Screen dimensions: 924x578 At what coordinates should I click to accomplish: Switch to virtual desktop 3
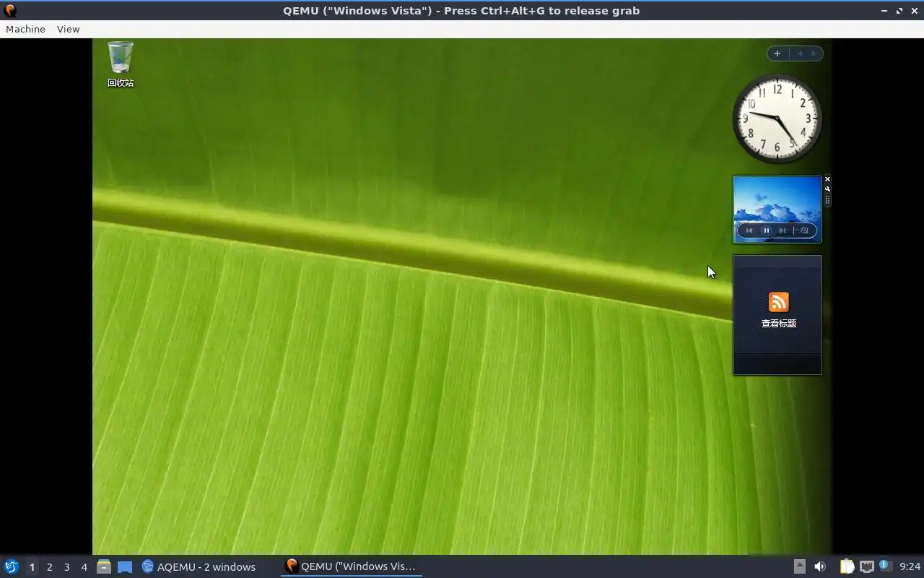[66, 566]
